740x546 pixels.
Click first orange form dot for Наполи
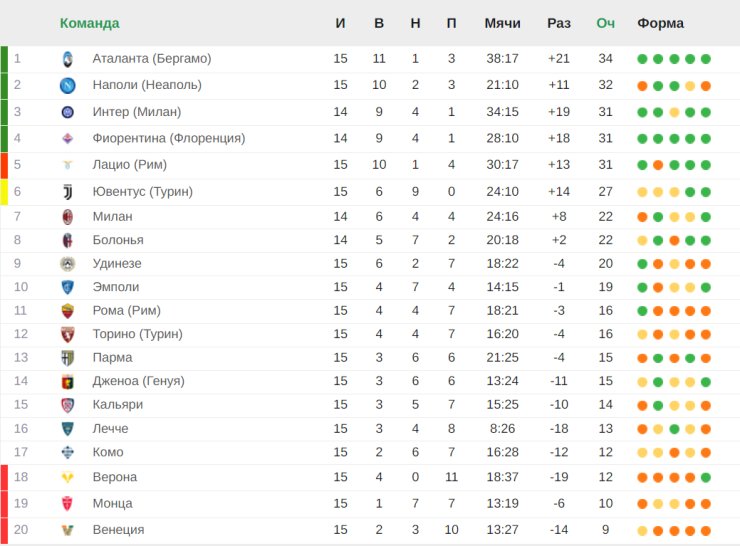pyautogui.click(x=642, y=86)
